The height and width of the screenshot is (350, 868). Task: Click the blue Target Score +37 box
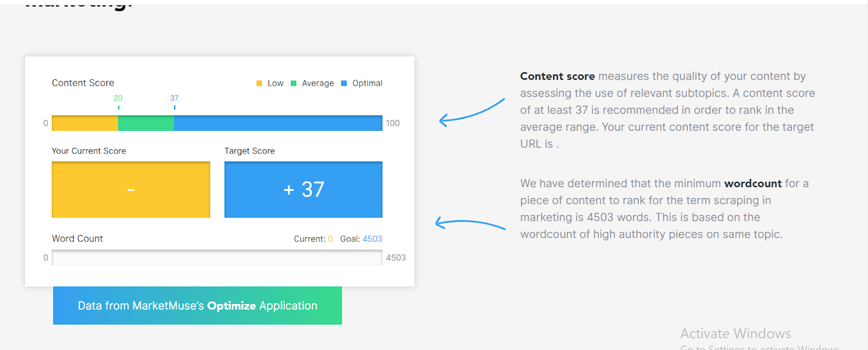tap(303, 189)
